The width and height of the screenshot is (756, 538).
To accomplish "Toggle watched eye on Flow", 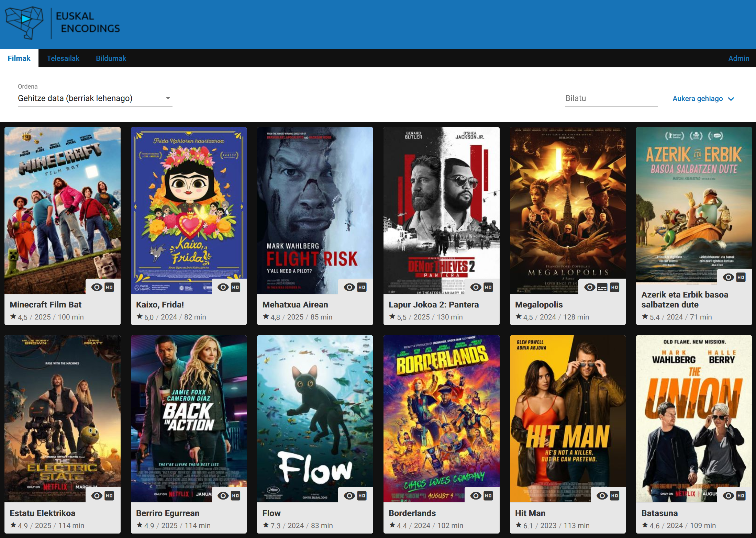I will pyautogui.click(x=349, y=496).
